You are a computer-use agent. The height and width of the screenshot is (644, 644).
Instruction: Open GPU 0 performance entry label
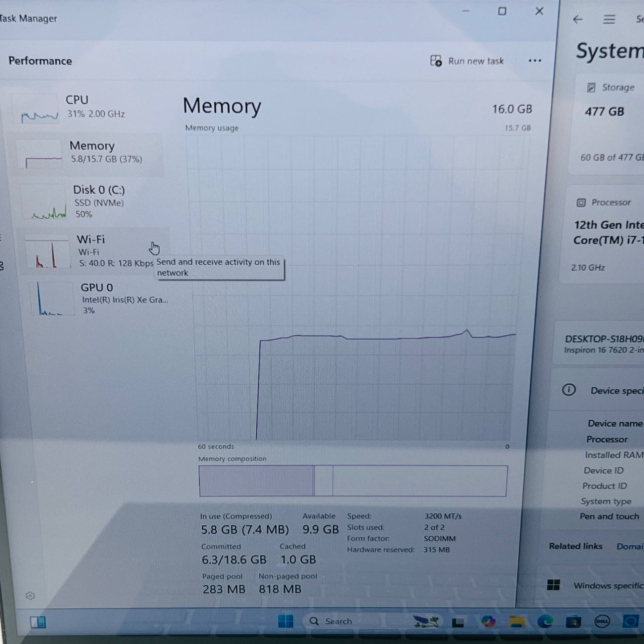pos(97,287)
